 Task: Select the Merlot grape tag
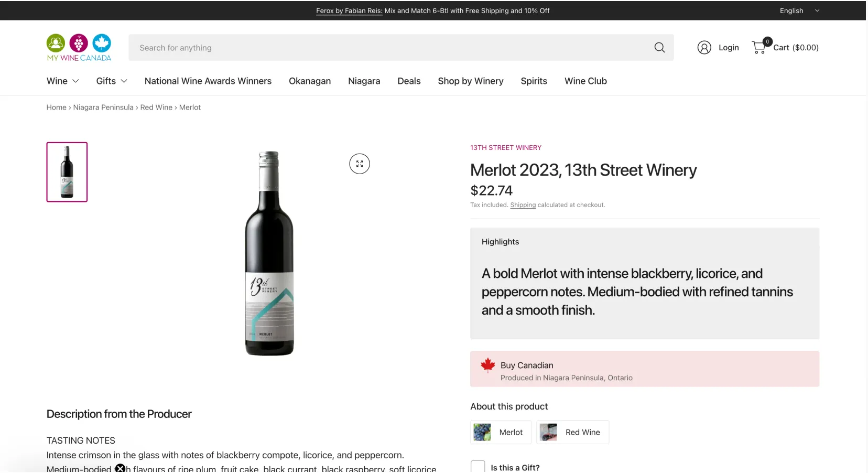(501, 433)
